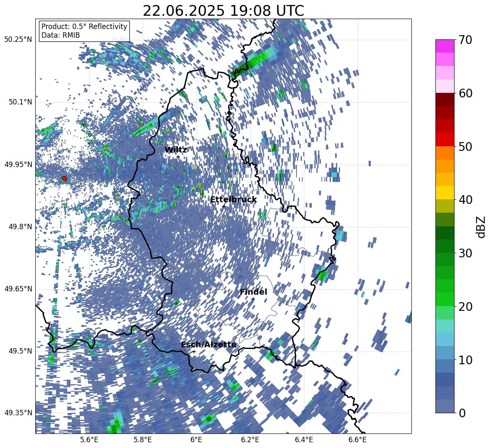Click the 49.8°N latitude label
This screenshot has width=491, height=448.
coord(21,227)
